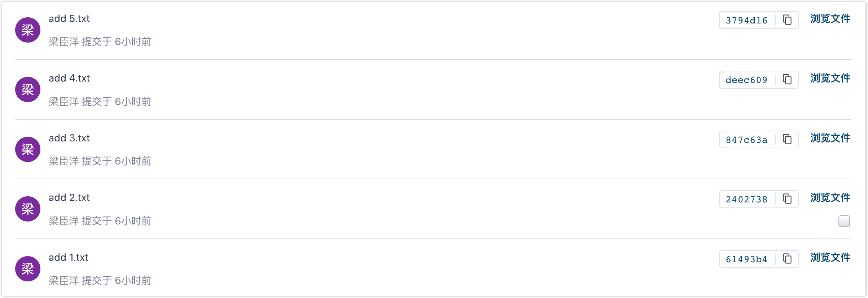Copy commit SHA deec609
This screenshot has width=868, height=298.
click(787, 79)
